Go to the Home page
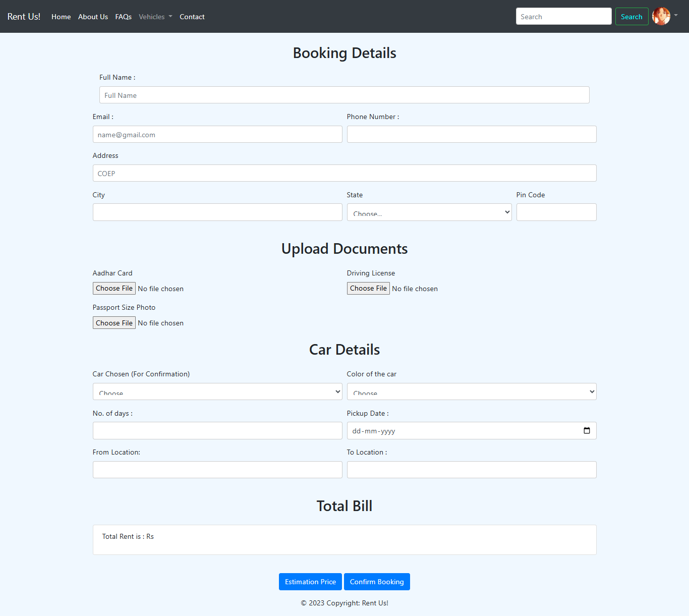689x616 pixels. (61, 17)
